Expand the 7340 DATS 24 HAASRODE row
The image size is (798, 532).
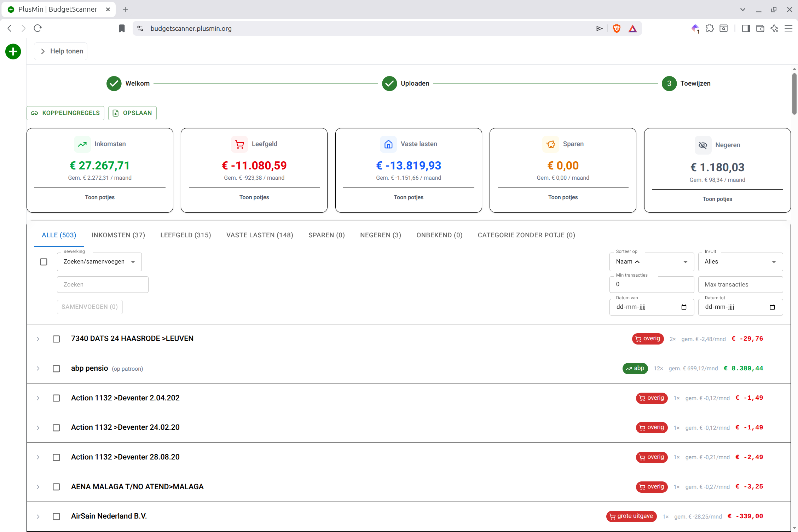[x=38, y=339]
